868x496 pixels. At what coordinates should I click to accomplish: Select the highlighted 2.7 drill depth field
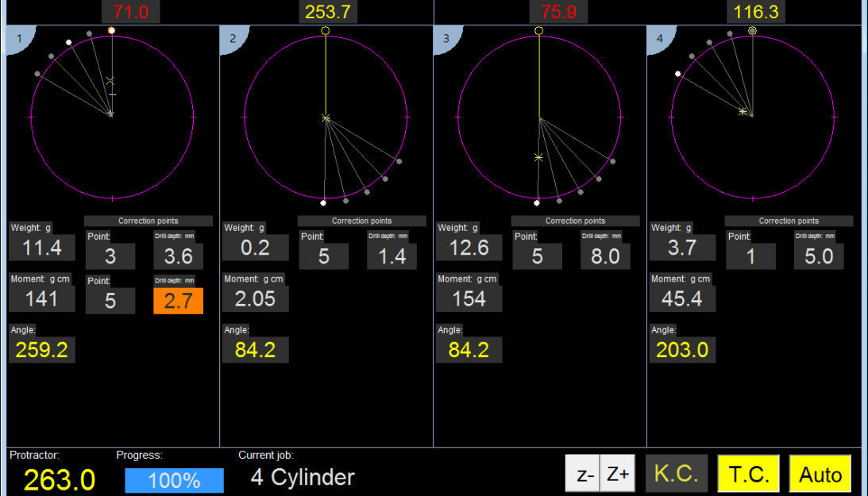pos(178,301)
